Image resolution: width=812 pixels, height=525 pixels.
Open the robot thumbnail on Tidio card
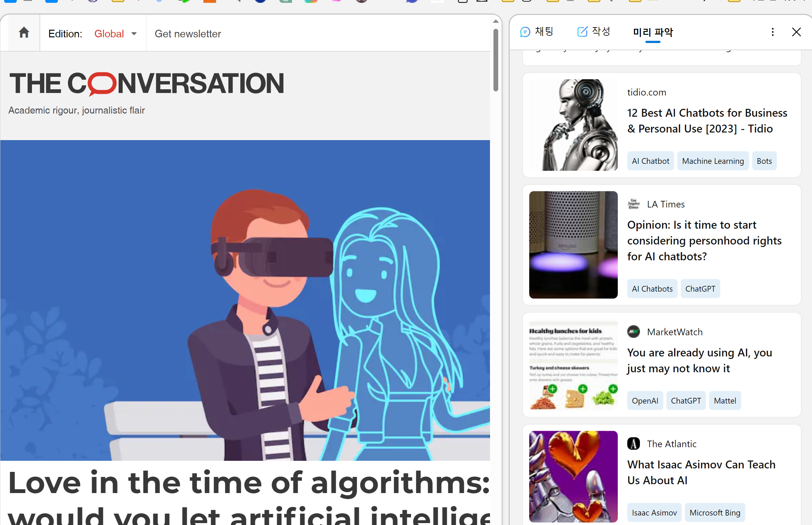point(573,125)
